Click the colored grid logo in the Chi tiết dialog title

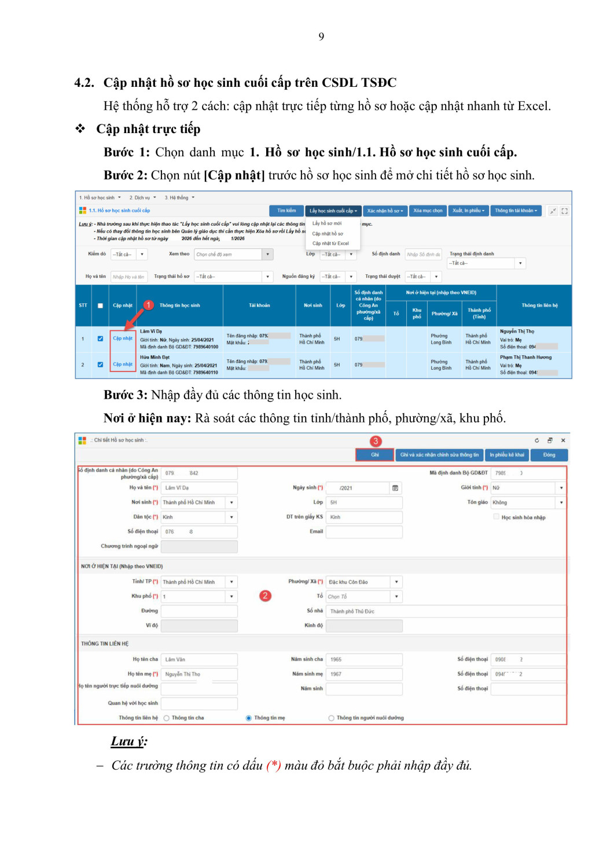click(82, 440)
